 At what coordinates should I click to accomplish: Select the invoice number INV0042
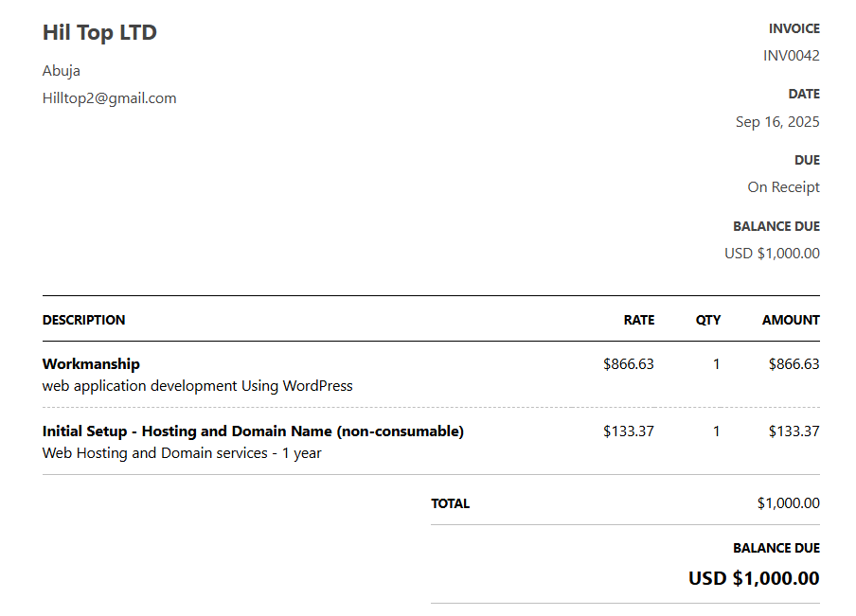pos(791,56)
